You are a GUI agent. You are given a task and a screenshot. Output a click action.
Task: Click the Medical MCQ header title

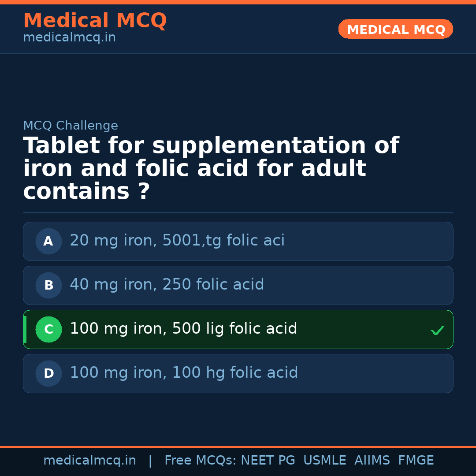click(x=95, y=21)
